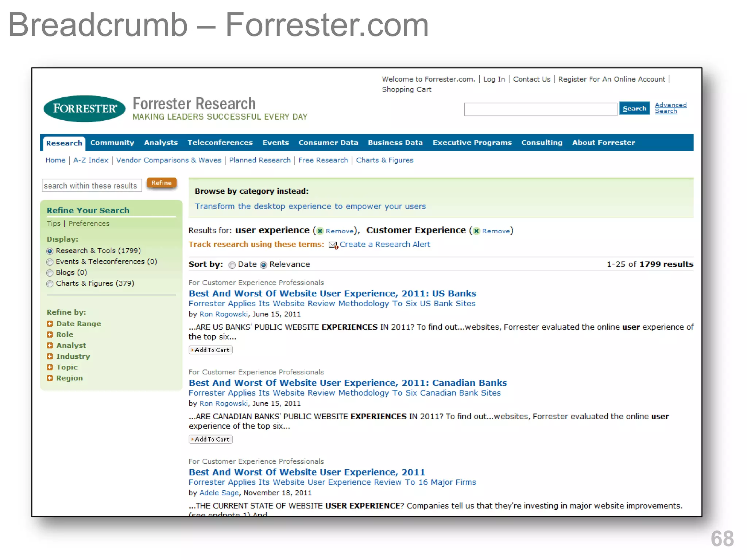
Task: Open the Community tab
Action: 112,143
